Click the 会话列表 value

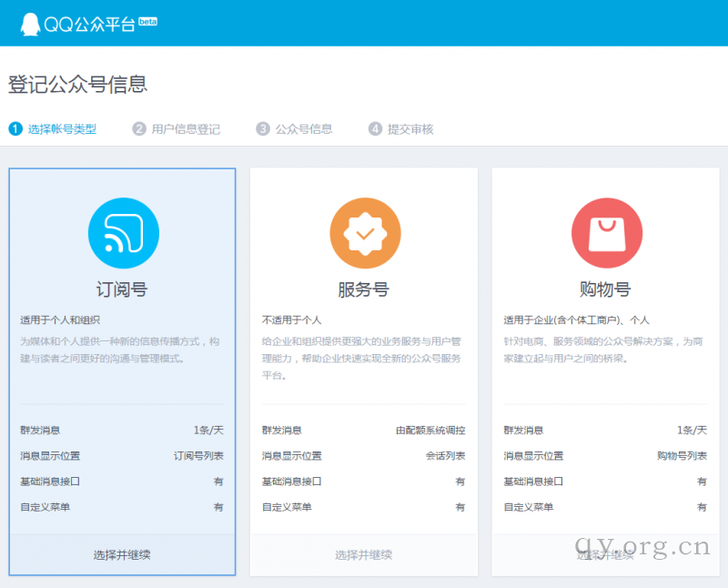[x=445, y=456]
